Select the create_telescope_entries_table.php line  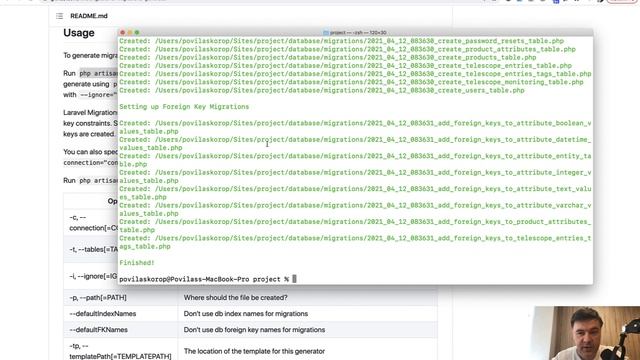click(345, 65)
